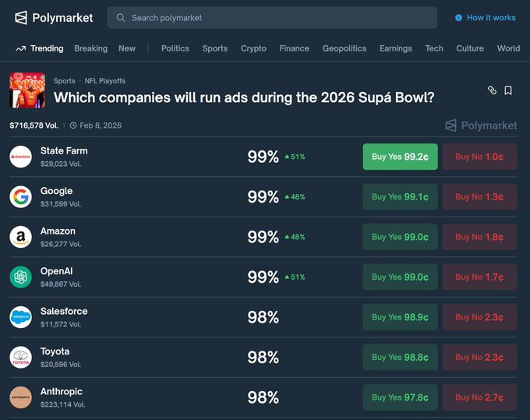Click the OpenAI logo icon
The width and height of the screenshot is (530, 420).
(21, 277)
